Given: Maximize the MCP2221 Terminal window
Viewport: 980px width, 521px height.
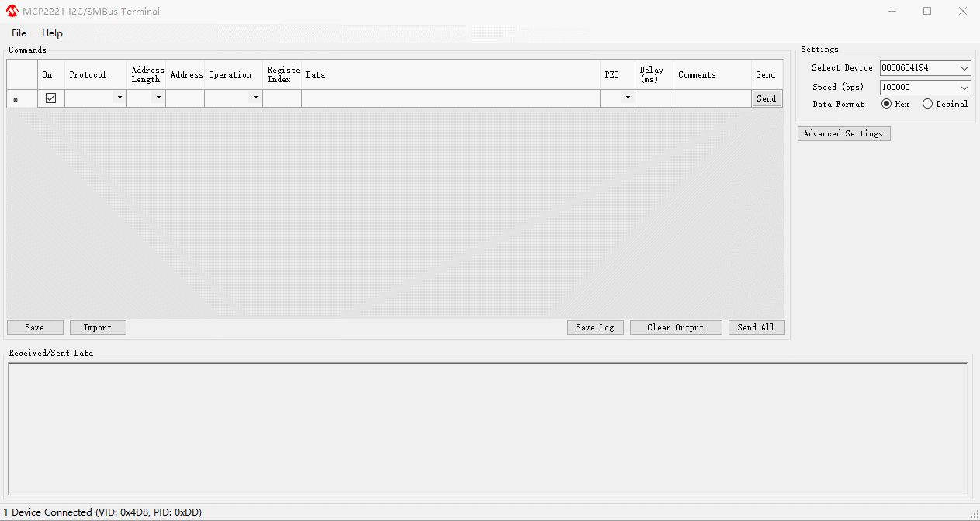Looking at the screenshot, I should click(927, 11).
